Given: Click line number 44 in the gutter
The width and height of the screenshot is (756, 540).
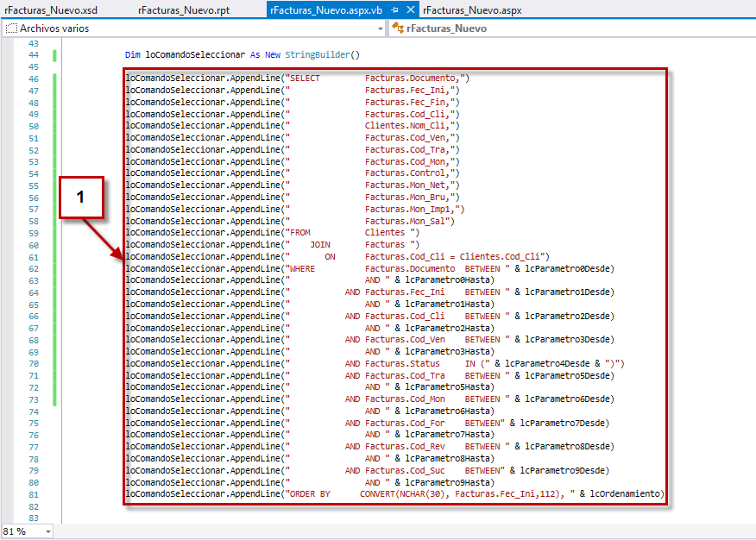Looking at the screenshot, I should [x=34, y=54].
